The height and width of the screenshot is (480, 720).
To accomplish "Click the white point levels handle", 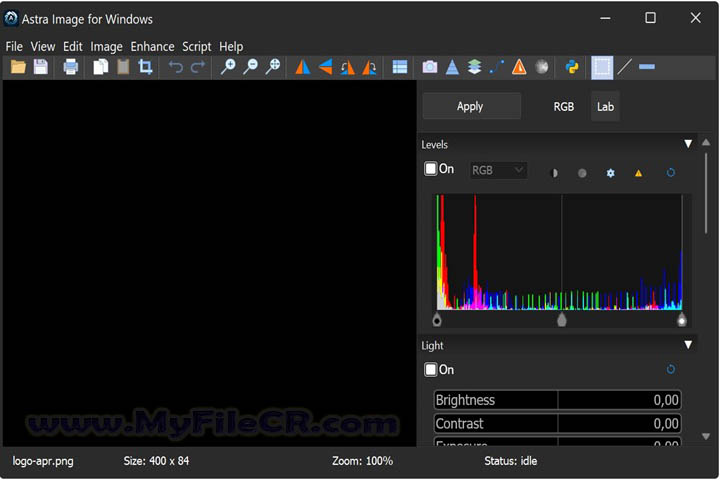I will (x=682, y=320).
